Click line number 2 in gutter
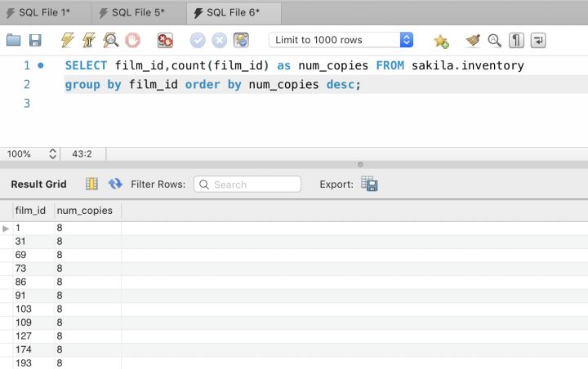 tap(27, 84)
